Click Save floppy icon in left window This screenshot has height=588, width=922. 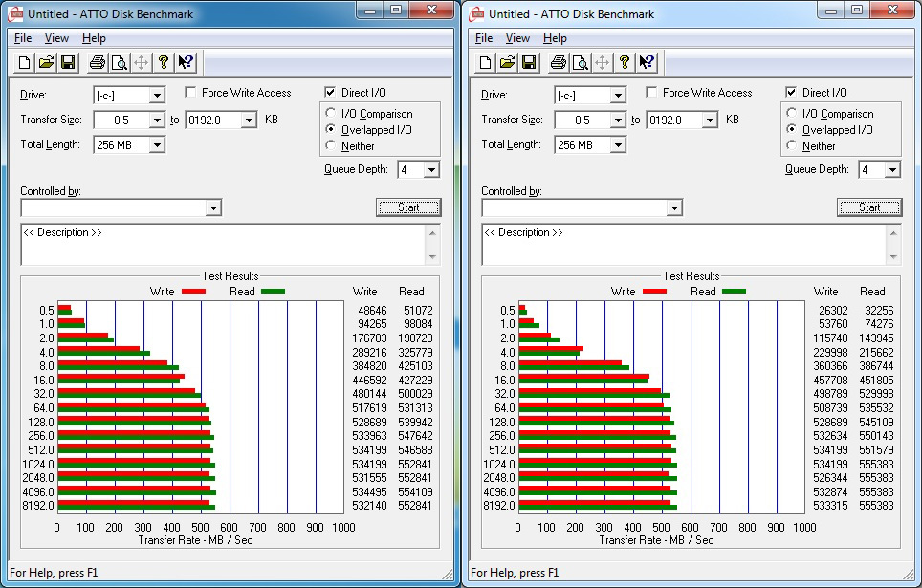coord(68,62)
